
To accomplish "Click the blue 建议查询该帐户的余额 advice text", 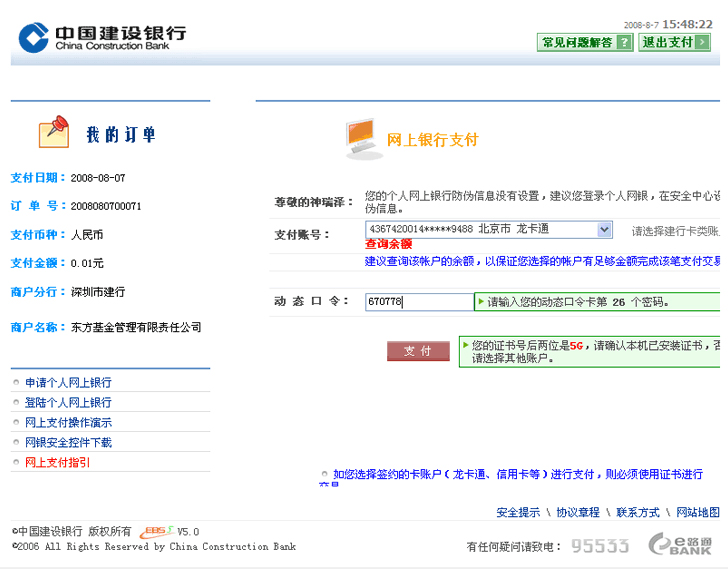I will [x=542, y=261].
